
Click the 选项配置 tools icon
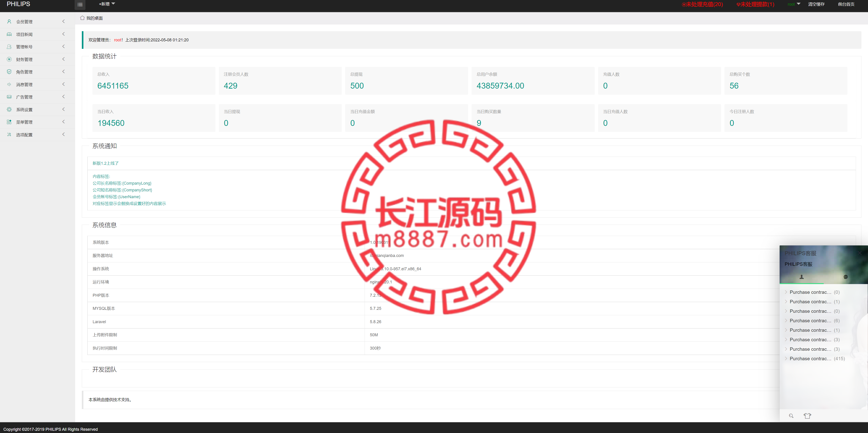(9, 134)
